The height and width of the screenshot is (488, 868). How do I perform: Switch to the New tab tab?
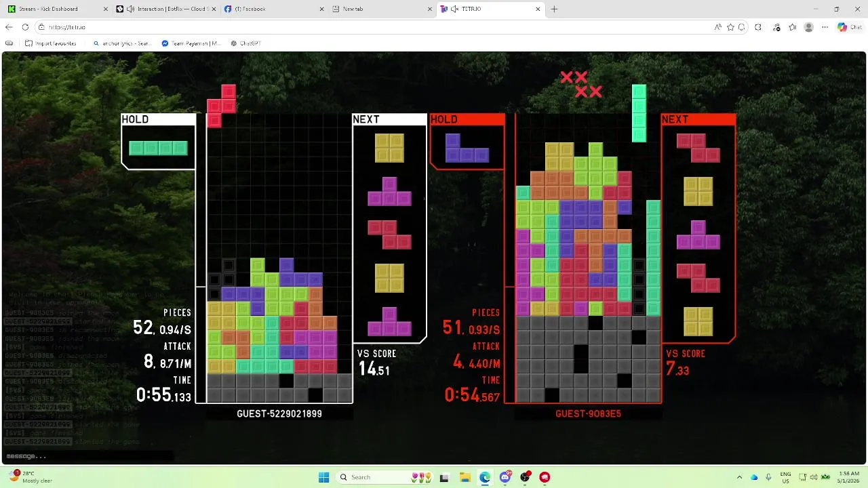point(382,9)
